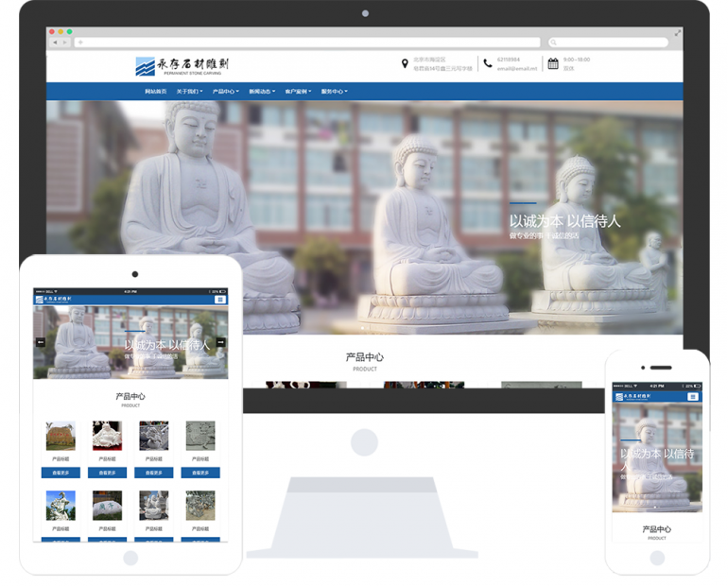This screenshot has height=586, width=728.
Task: Expand the 服务中心 dropdown menu
Action: (x=335, y=92)
